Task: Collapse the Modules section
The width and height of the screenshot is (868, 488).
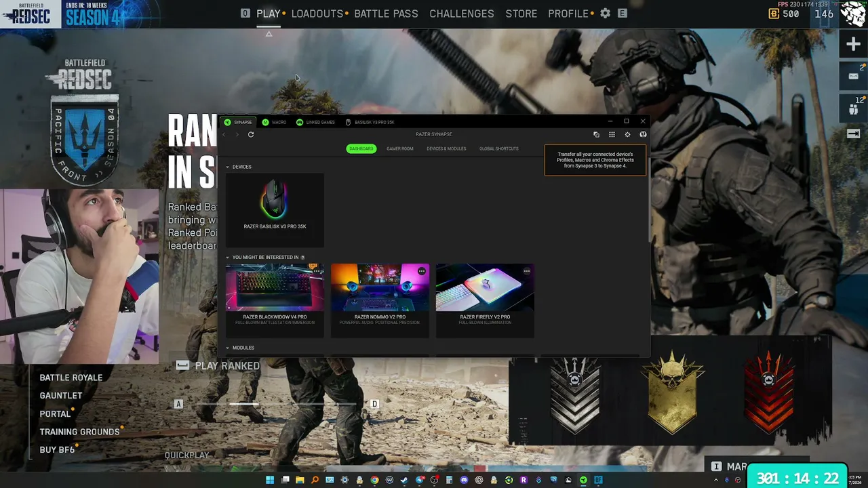Action: click(x=228, y=348)
